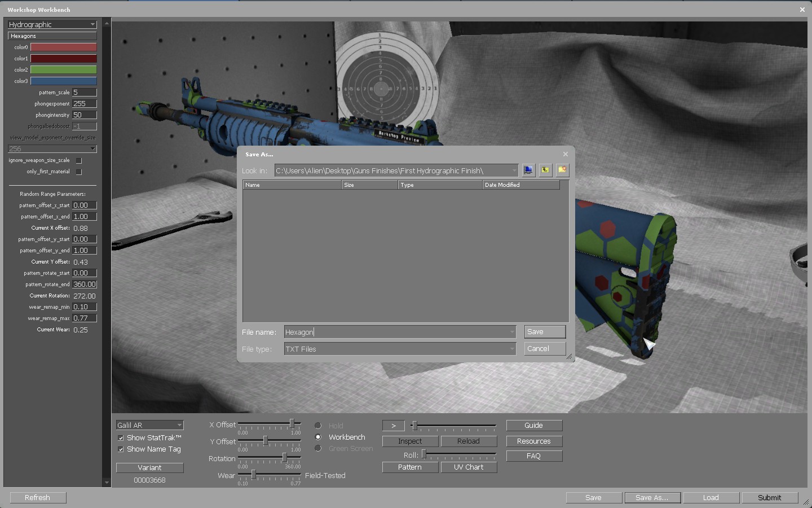Viewport: 812px width, 508px height.
Task: Open the FAQ
Action: [534, 456]
